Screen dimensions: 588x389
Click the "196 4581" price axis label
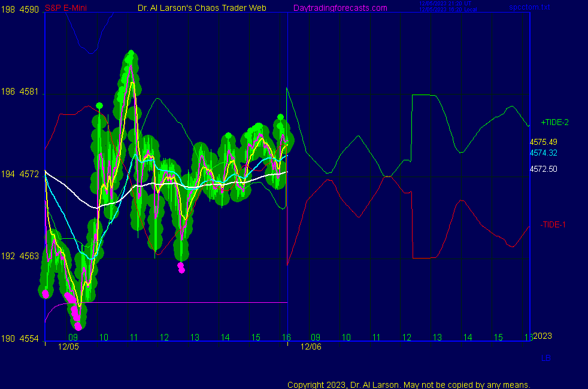point(20,92)
